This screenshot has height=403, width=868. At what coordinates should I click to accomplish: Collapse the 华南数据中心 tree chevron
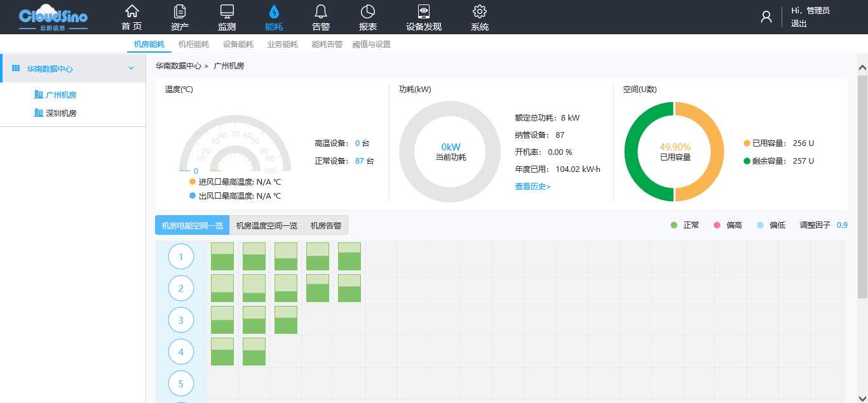[x=132, y=69]
